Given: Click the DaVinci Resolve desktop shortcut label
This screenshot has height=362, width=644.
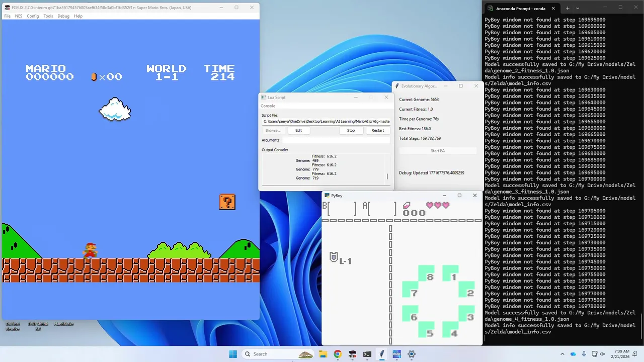Looking at the screenshot, I should click(x=13, y=326).
